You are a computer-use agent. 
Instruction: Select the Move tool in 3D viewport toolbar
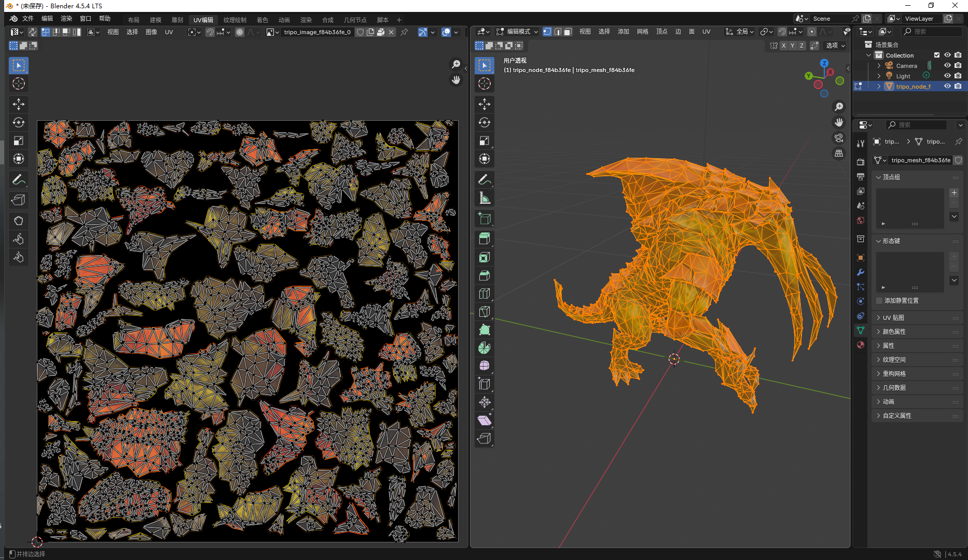(x=485, y=104)
